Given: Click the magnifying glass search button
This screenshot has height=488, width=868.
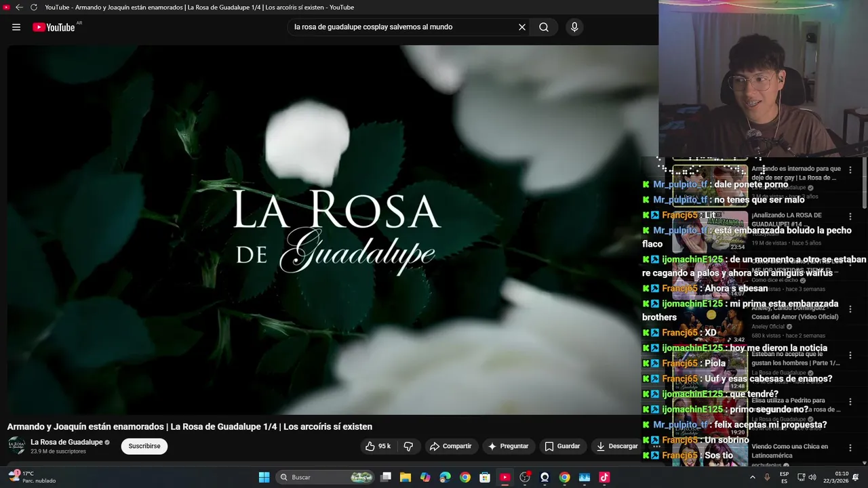Looking at the screenshot, I should pyautogui.click(x=544, y=27).
